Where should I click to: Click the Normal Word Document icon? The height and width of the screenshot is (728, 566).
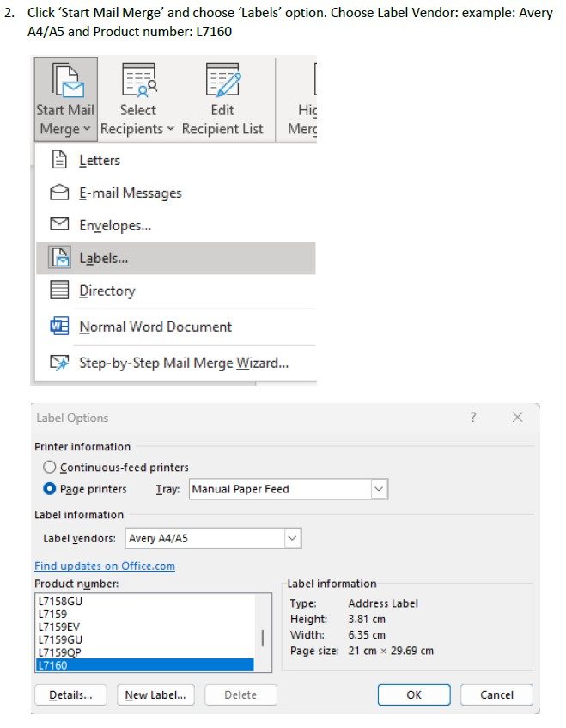click(x=59, y=326)
